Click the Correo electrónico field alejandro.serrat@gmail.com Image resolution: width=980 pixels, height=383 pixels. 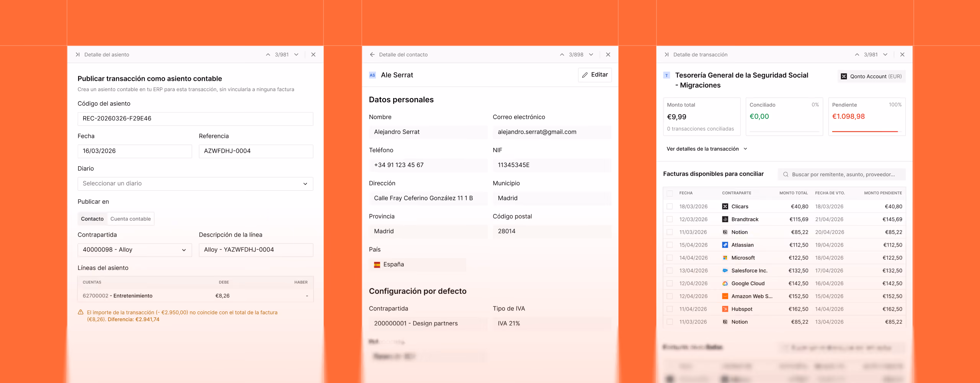[552, 132]
